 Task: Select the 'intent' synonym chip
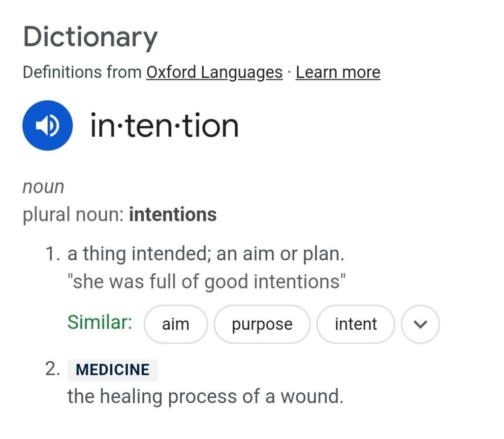355,324
